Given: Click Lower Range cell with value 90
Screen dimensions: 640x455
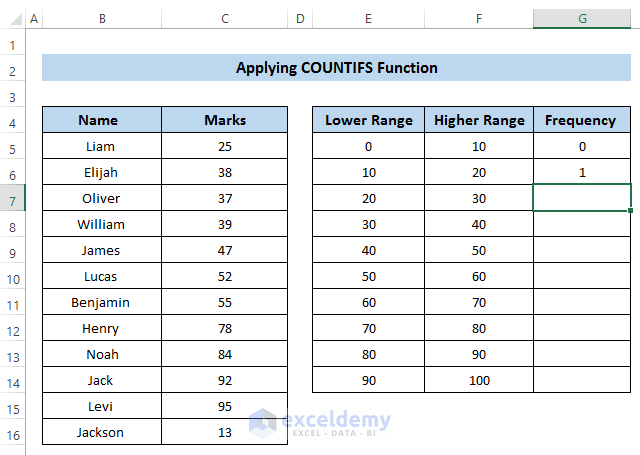Looking at the screenshot, I should 368,380.
